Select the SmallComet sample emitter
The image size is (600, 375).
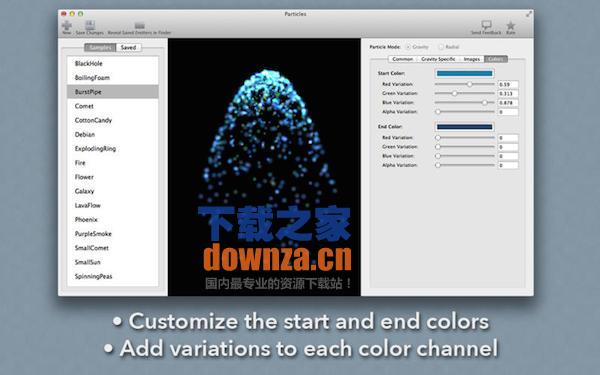pyautogui.click(x=113, y=248)
